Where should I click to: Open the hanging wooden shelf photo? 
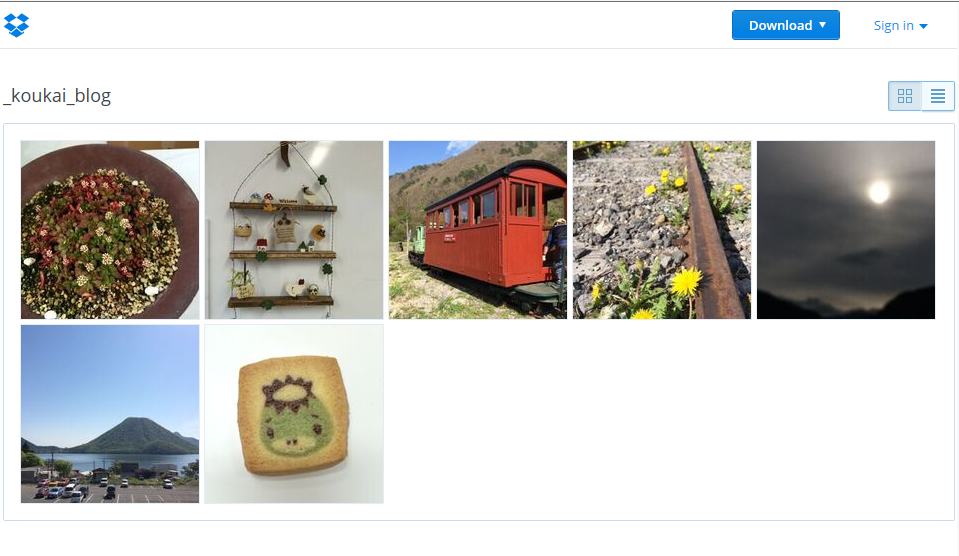point(294,230)
